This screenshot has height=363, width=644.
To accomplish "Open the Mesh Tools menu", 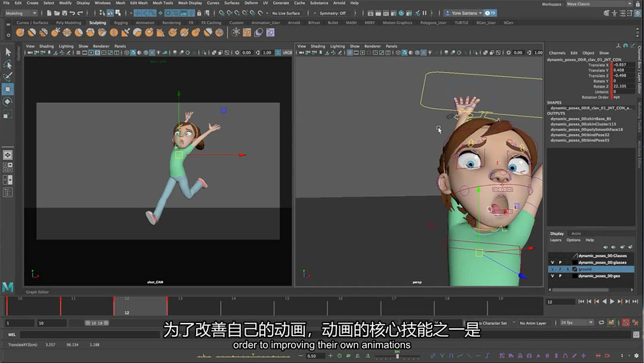I will click(x=163, y=3).
